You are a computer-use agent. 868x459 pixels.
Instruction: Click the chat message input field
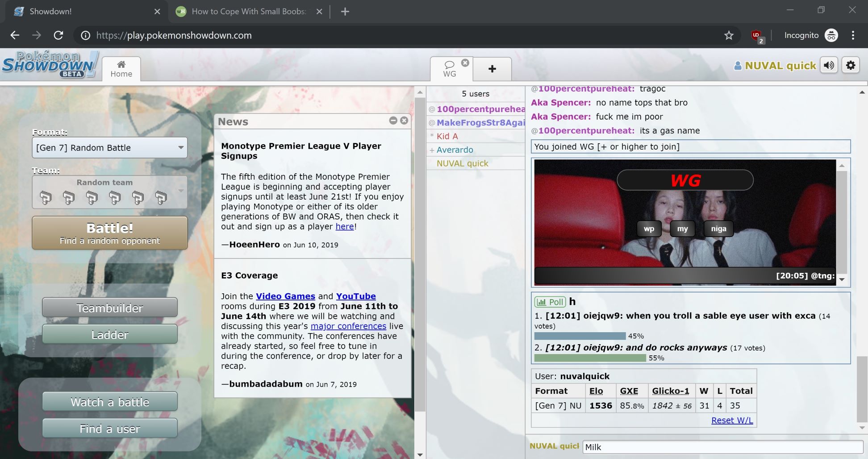click(x=723, y=447)
